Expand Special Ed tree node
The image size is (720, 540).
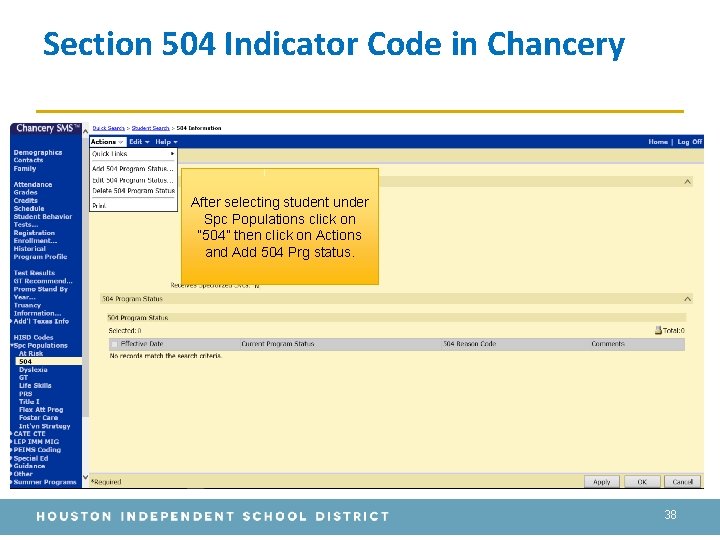[x=12, y=458]
